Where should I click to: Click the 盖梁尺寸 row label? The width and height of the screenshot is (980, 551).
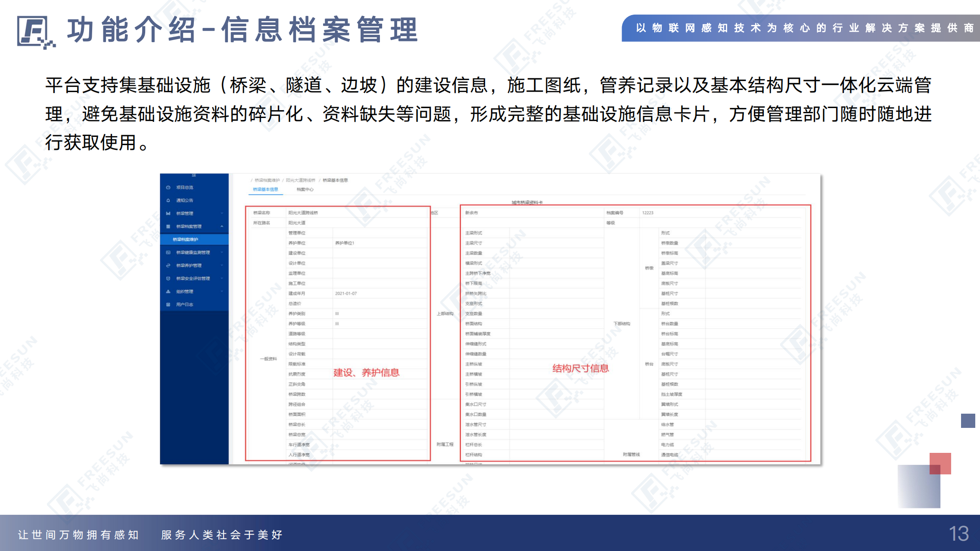point(669,263)
